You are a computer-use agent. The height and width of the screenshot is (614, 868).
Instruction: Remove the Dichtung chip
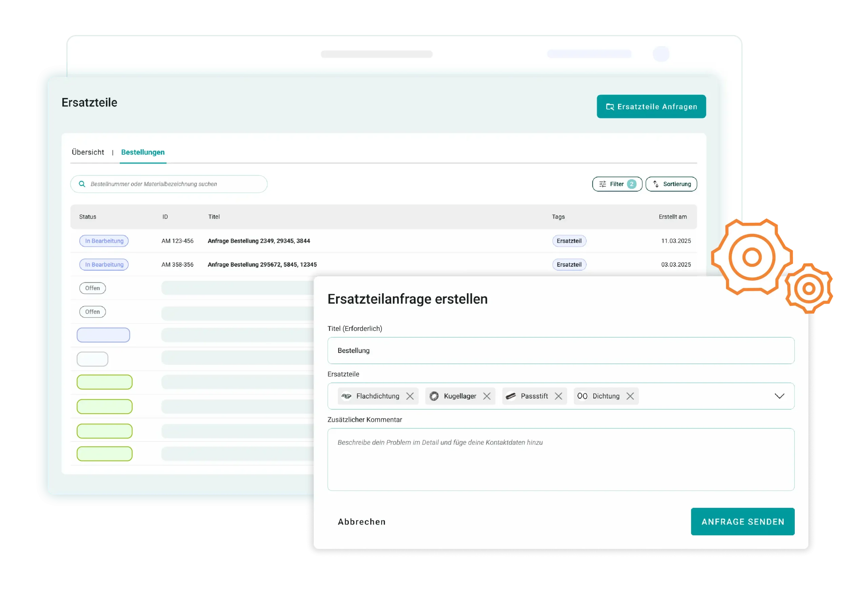tap(630, 396)
